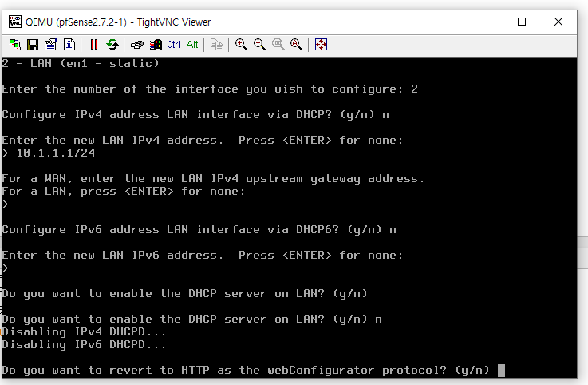Click 'Do you want to revert to HTTP' line

pyautogui.click(x=246, y=371)
